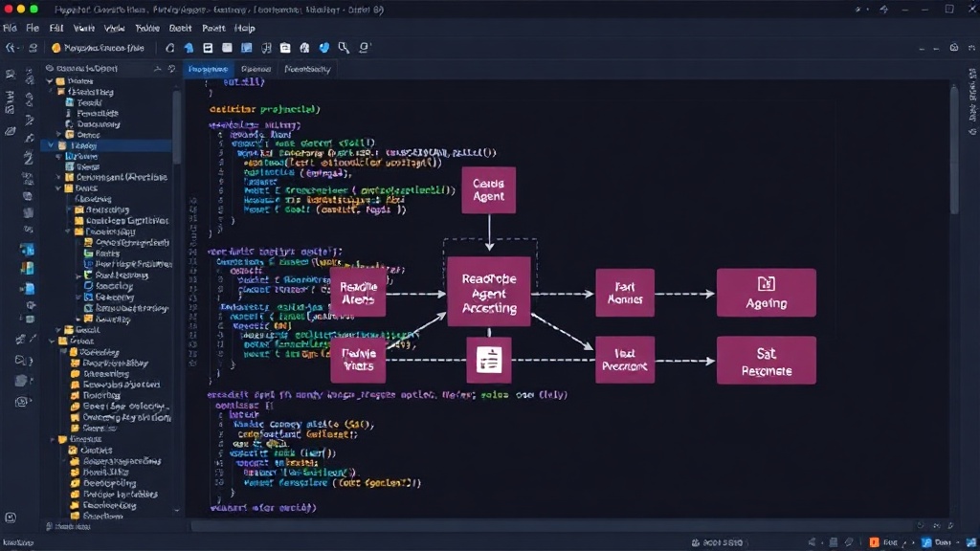Click the orange square icon in status bar
Image resolution: width=980 pixels, height=551 pixels.
point(874,542)
